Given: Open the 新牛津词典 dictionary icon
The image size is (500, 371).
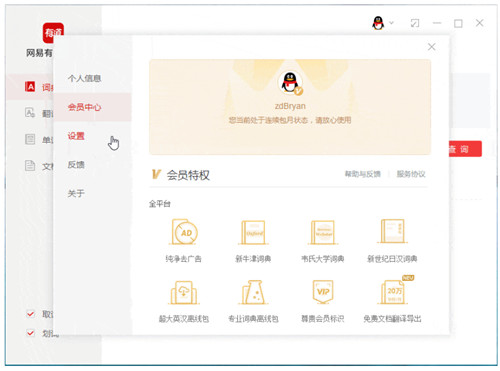Looking at the screenshot, I should [253, 232].
